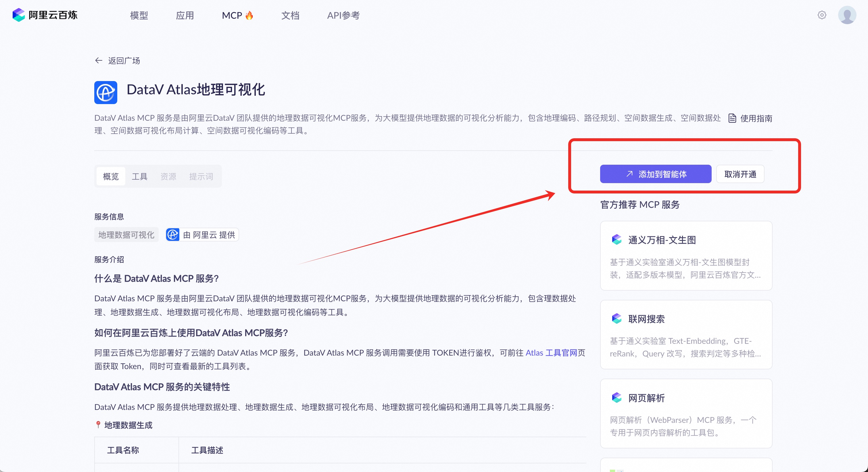Select the 概览 tab
The height and width of the screenshot is (472, 868).
coord(111,176)
